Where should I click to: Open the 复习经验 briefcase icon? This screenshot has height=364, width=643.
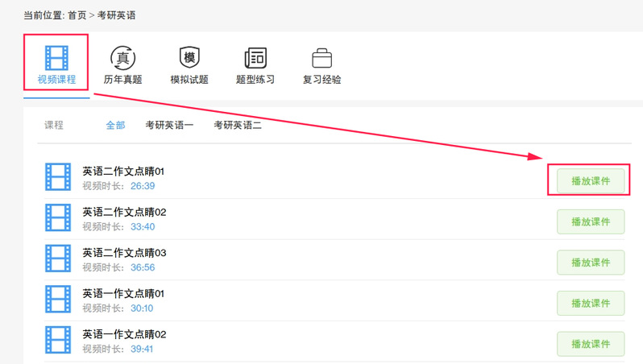click(x=321, y=58)
